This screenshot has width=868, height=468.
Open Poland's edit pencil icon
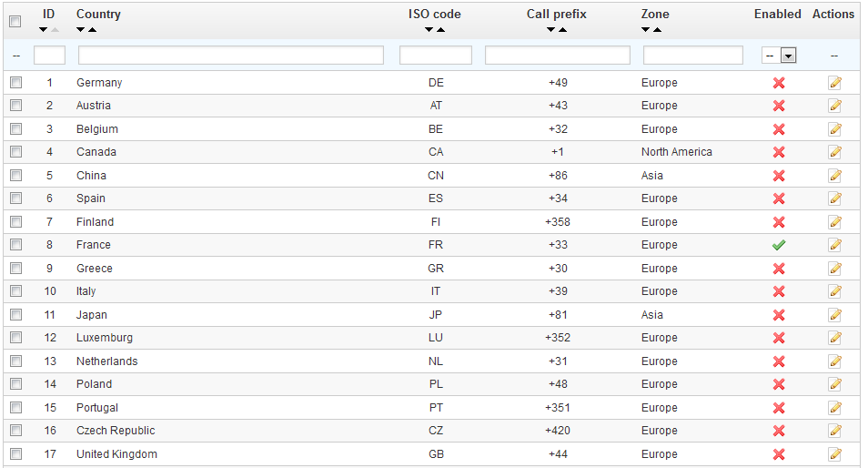[834, 385]
